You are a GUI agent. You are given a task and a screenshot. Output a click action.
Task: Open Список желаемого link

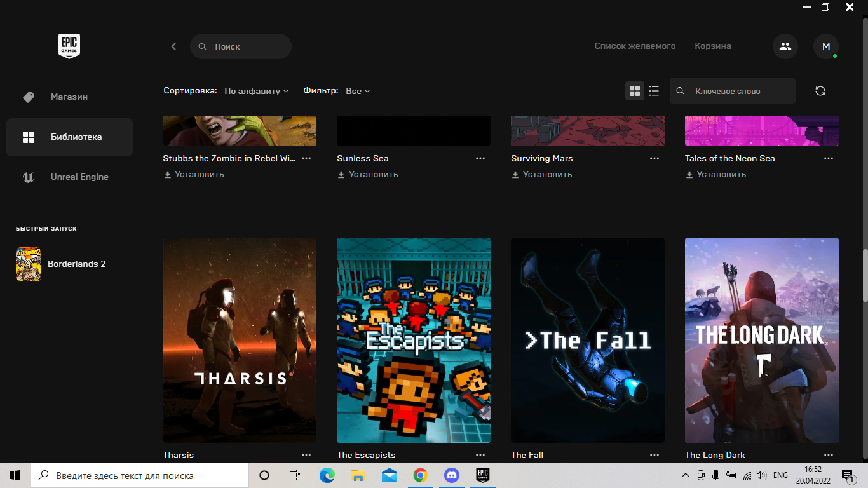[x=635, y=46]
